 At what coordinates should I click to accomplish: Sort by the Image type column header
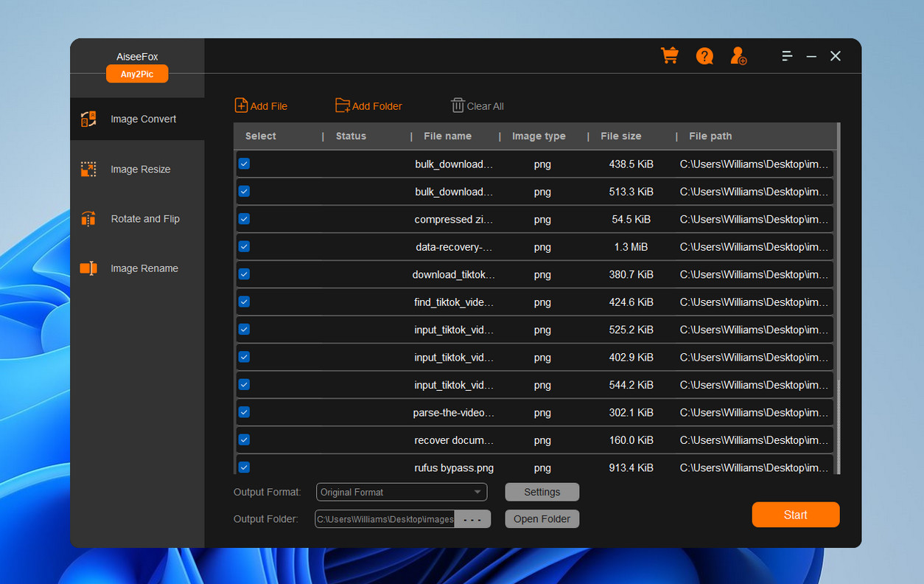click(539, 136)
